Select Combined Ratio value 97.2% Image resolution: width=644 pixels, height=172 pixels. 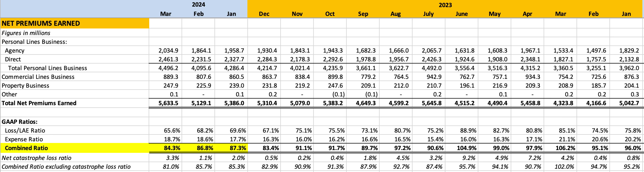(x=402, y=148)
